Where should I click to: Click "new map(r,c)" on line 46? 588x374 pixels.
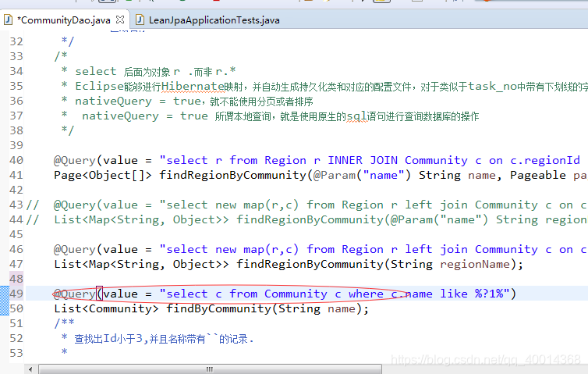[257, 249]
